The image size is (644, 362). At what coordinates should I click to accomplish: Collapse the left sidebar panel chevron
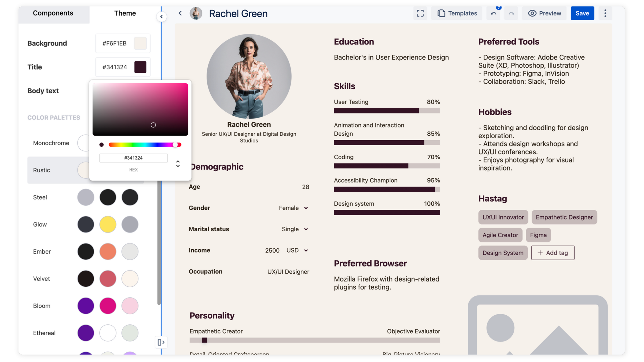coord(161,17)
